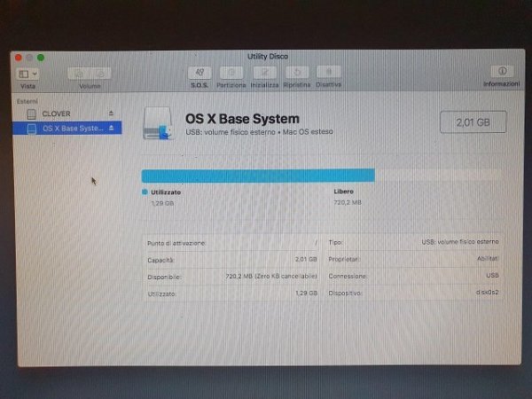
Task: Select OS X Base System in sidebar
Action: (x=67, y=129)
